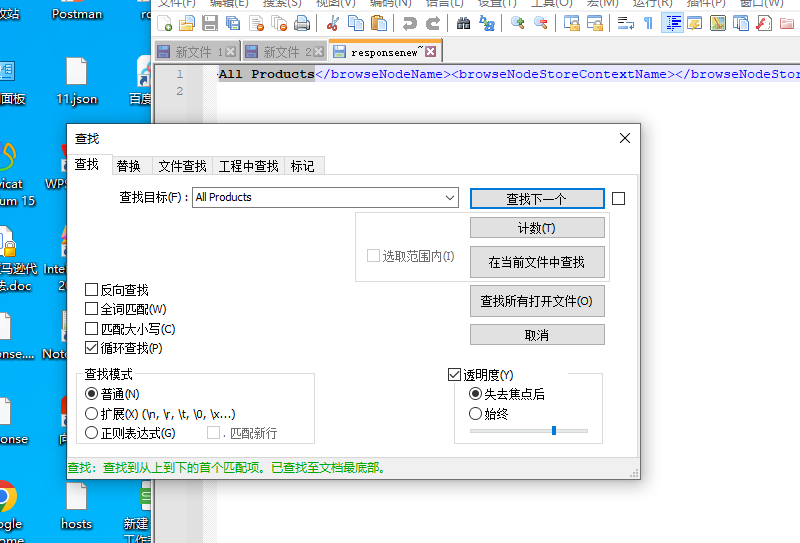
Task: Enable the 匹配大小写(C) checkbox
Action: pos(91,329)
